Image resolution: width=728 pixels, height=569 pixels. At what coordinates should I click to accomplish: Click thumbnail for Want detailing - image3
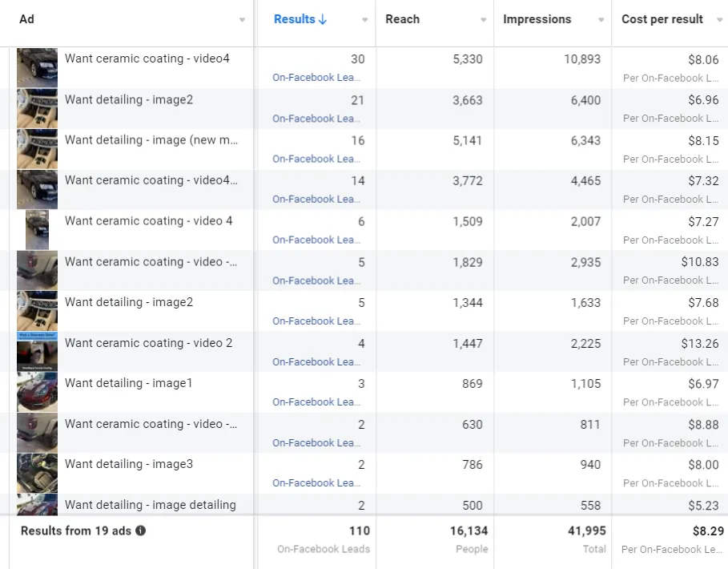pos(38,472)
